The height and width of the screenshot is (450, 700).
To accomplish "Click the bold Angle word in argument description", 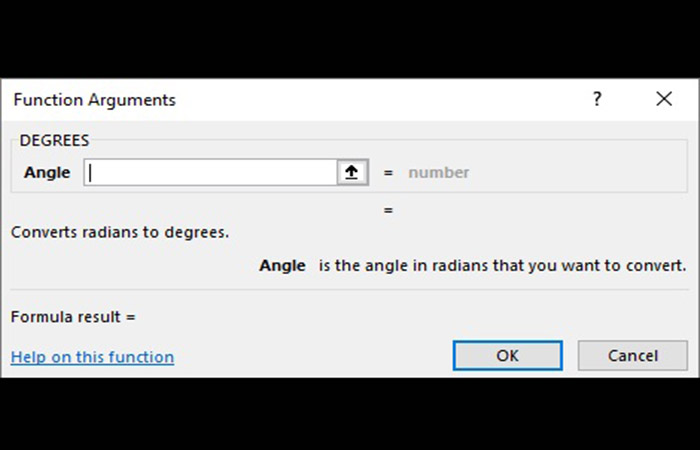I will pyautogui.click(x=282, y=266).
